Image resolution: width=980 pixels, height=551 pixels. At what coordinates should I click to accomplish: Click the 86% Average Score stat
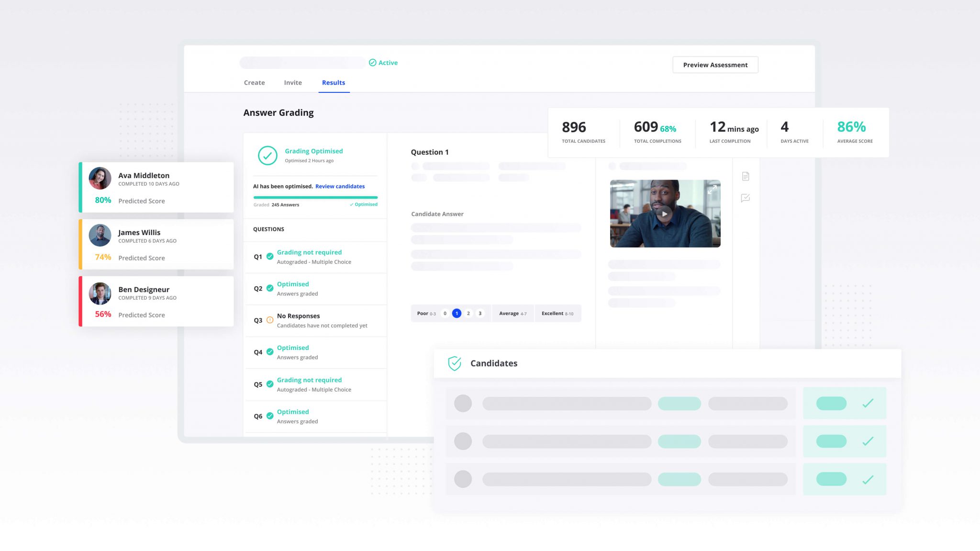click(855, 132)
